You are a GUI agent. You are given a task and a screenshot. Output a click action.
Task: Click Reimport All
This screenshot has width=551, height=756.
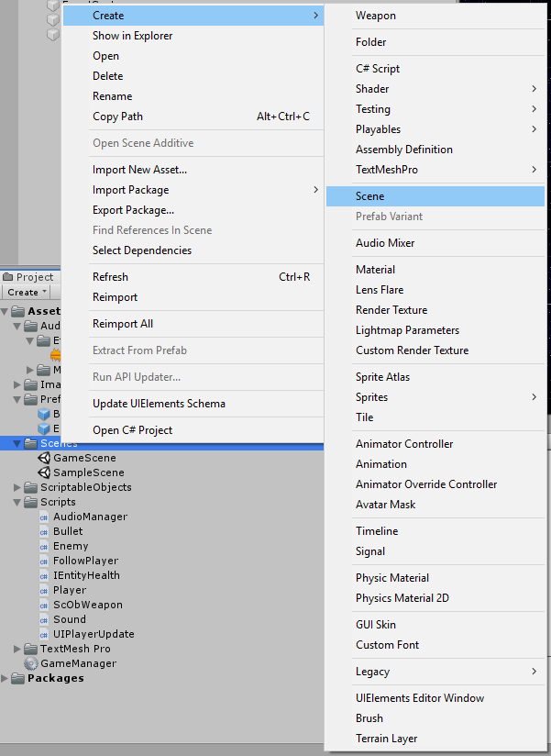pyautogui.click(x=193, y=324)
